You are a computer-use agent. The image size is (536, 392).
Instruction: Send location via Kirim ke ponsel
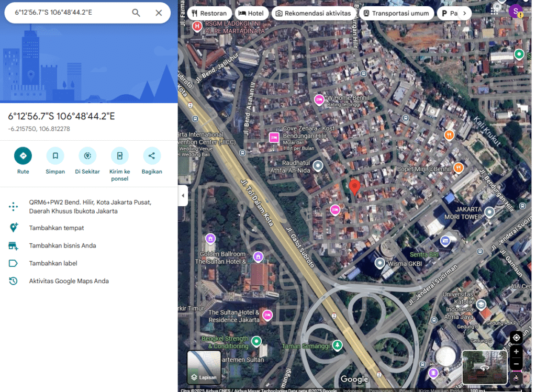[119, 156]
